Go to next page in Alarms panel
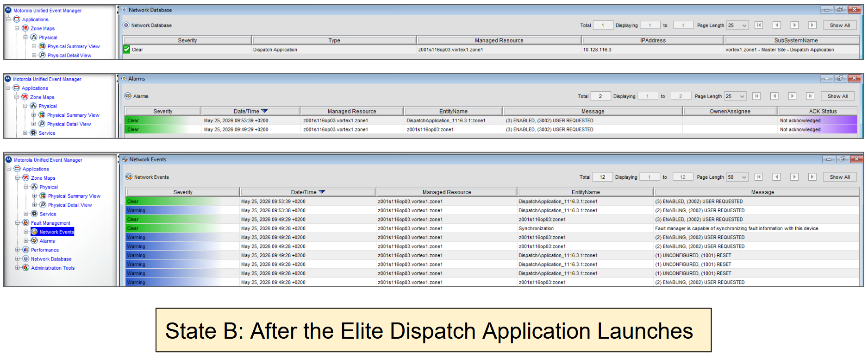Image resolution: width=868 pixels, height=360 pixels. pyautogui.click(x=792, y=96)
